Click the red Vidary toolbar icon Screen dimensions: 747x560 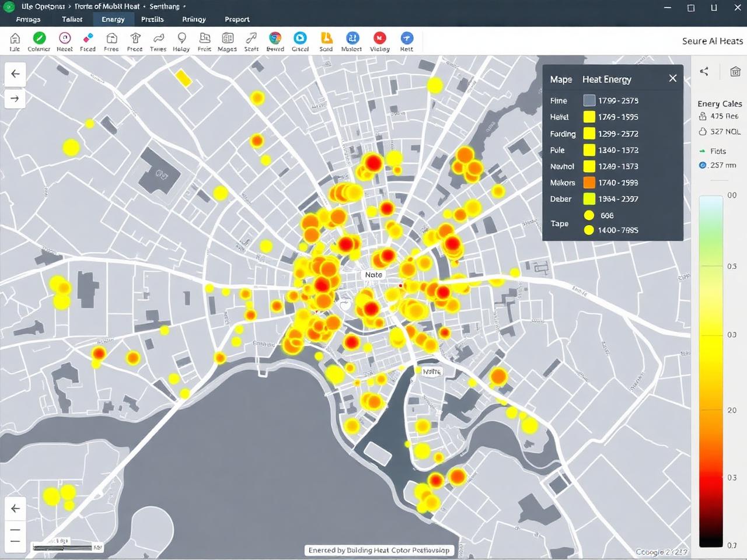pyautogui.click(x=380, y=38)
